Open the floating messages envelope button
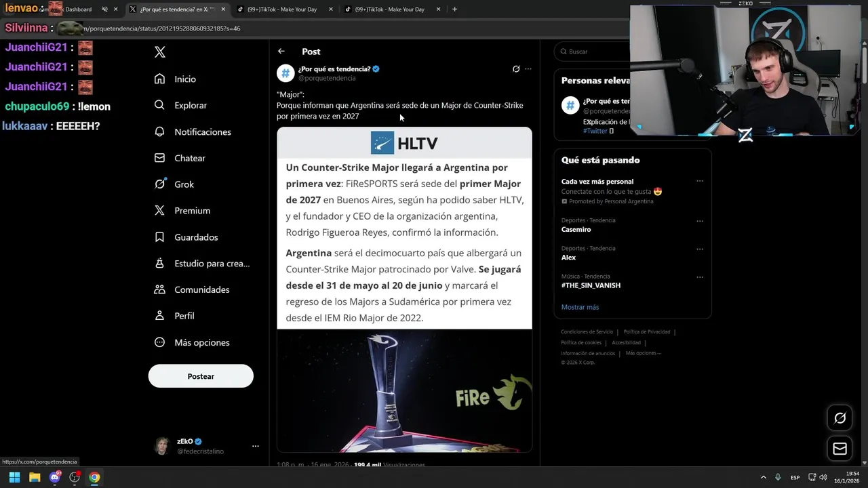Viewport: 868px width, 488px height. coord(840,449)
